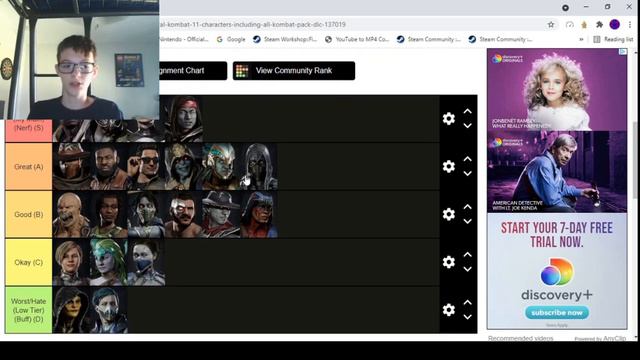Open settings gear for Good (B) tier
The image size is (640, 360).
coord(449,214)
